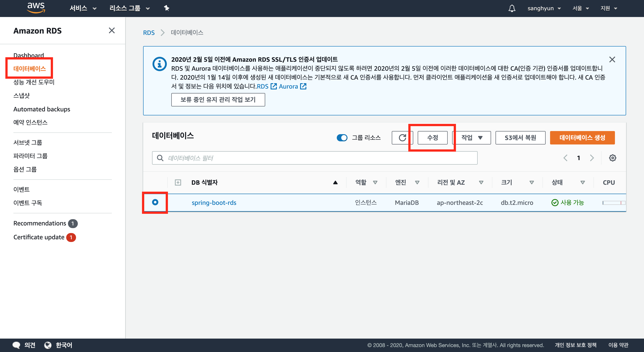Click the AWS logo home icon
Image resolution: width=644 pixels, height=352 pixels.
click(36, 8)
